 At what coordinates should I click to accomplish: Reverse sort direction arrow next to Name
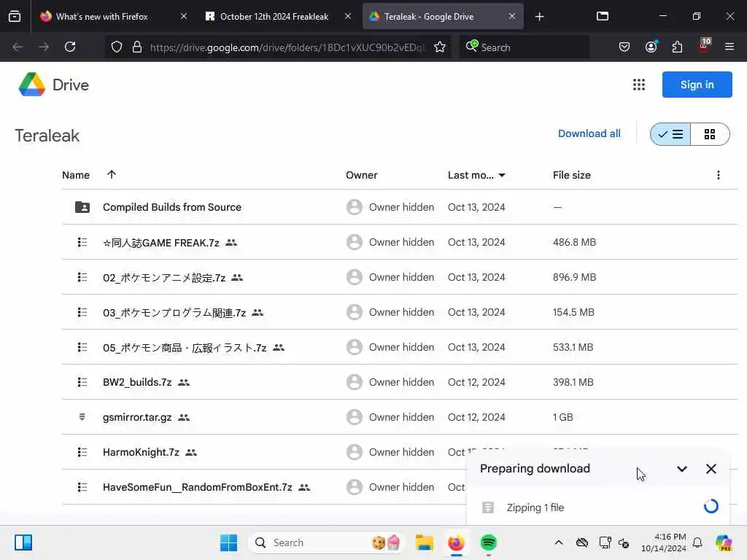pyautogui.click(x=112, y=175)
